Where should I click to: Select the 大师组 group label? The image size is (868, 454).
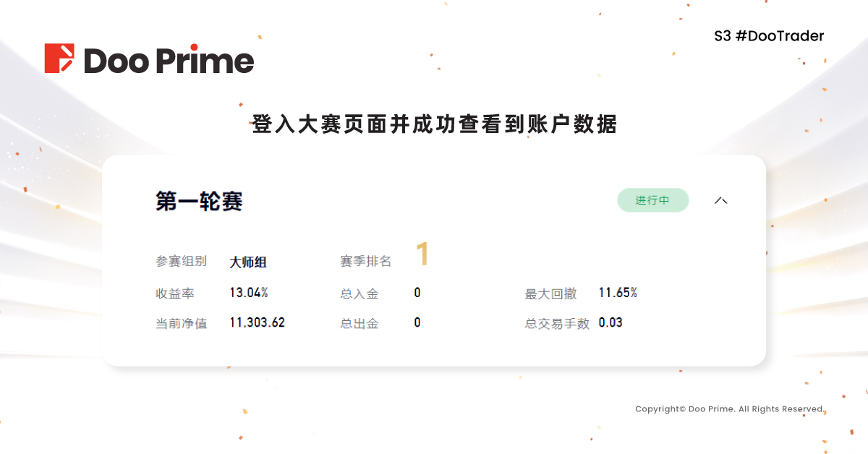[x=247, y=262]
